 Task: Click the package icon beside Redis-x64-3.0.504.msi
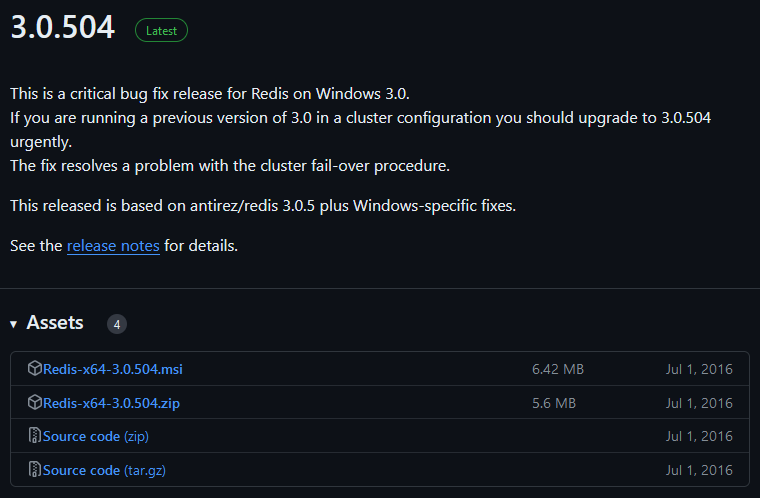[x=35, y=369]
